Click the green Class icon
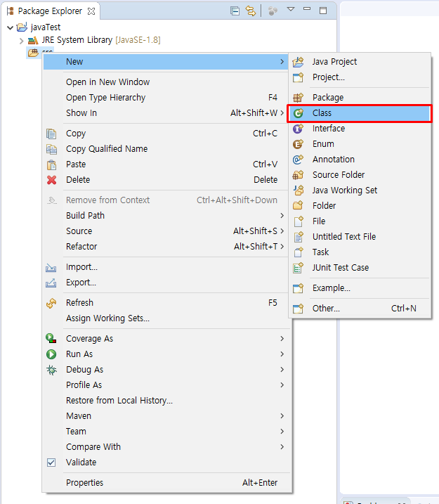The width and height of the screenshot is (439, 504). click(x=298, y=113)
